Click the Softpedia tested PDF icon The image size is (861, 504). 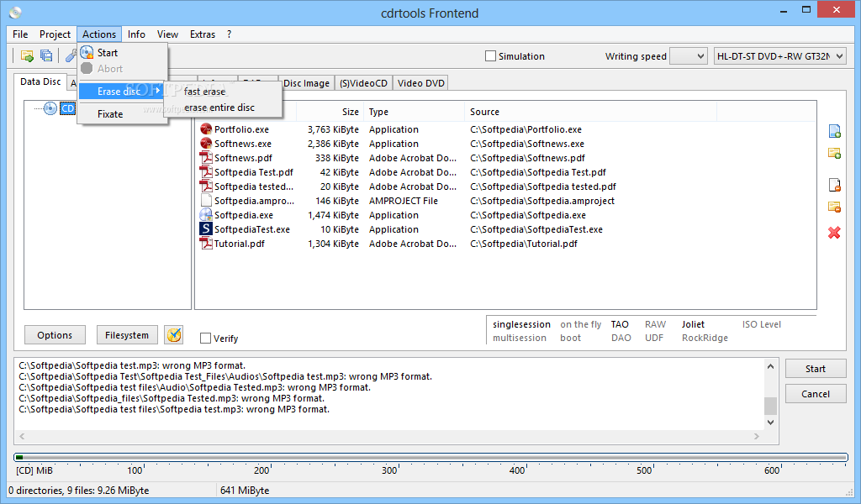[206, 186]
